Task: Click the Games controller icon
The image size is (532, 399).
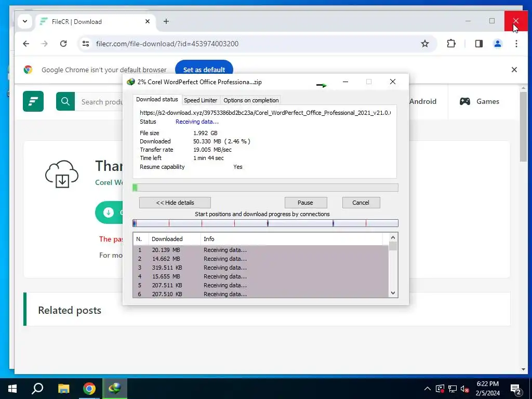Action: (x=464, y=101)
